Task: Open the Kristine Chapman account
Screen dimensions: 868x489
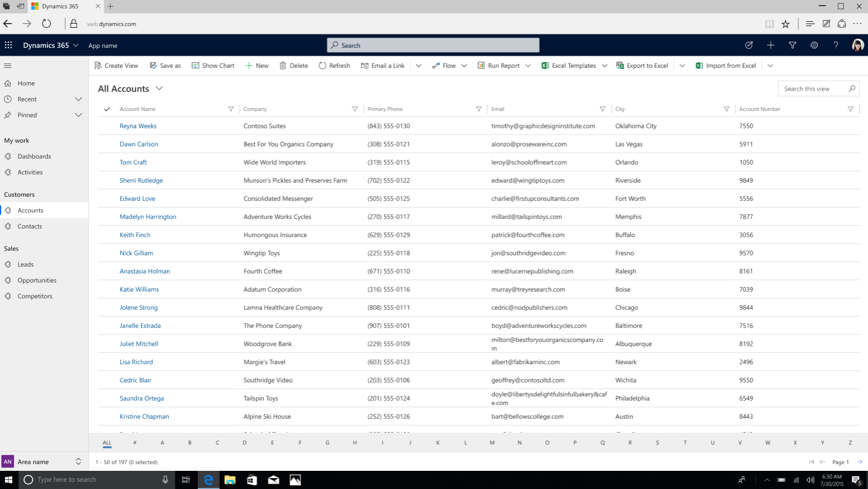Action: (144, 416)
